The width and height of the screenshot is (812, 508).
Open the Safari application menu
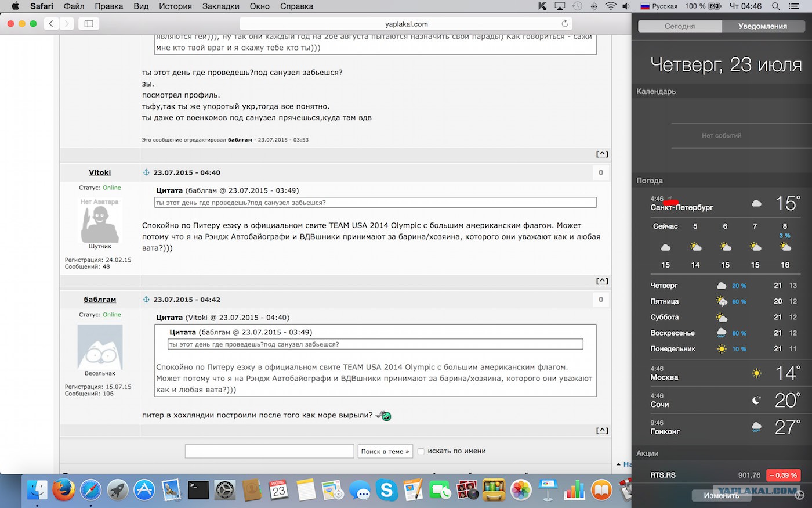click(x=42, y=6)
